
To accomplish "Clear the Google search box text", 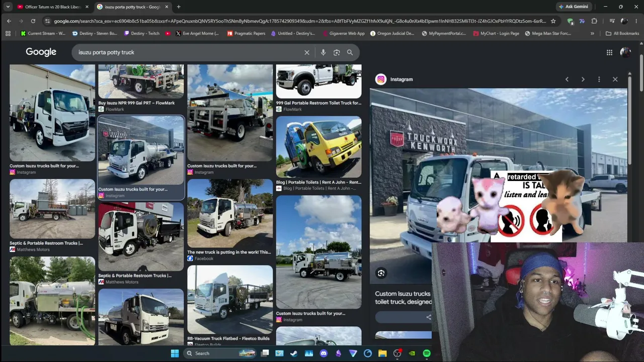I will point(306,52).
